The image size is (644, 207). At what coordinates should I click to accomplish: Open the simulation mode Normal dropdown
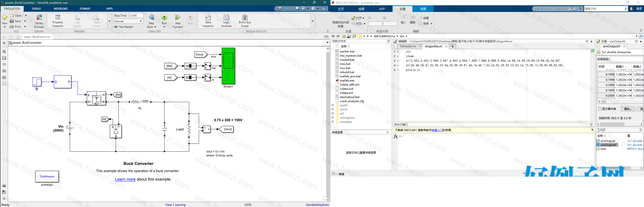tap(128, 21)
